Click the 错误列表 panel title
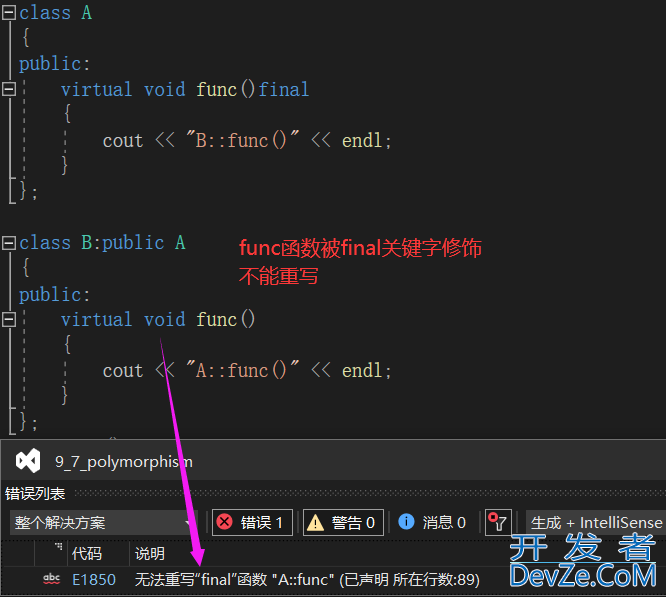The image size is (666, 597). tap(35, 494)
